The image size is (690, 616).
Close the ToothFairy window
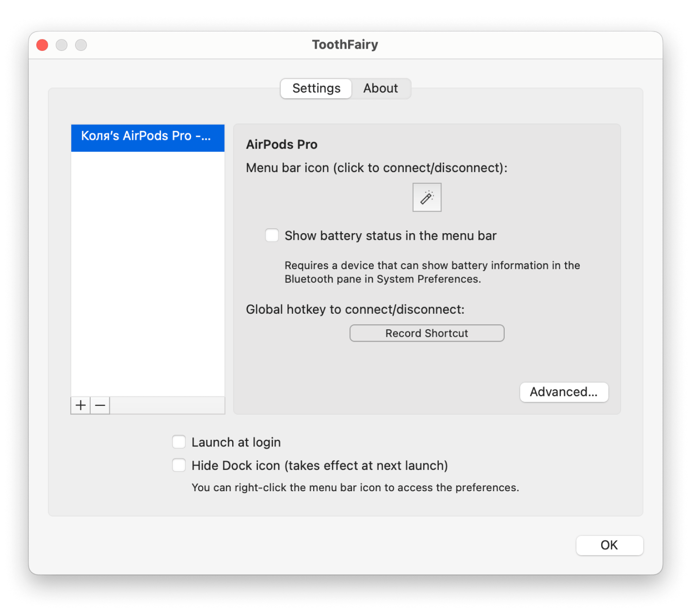(42, 45)
